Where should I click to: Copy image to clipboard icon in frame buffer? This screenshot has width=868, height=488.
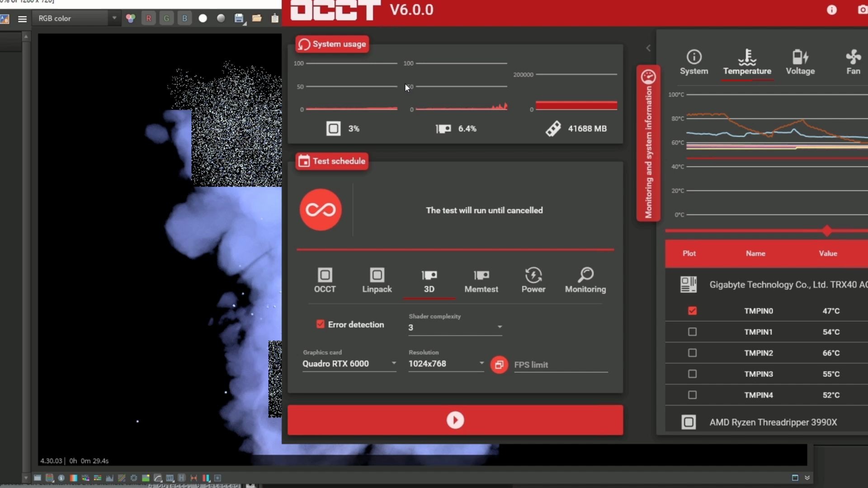point(274,19)
